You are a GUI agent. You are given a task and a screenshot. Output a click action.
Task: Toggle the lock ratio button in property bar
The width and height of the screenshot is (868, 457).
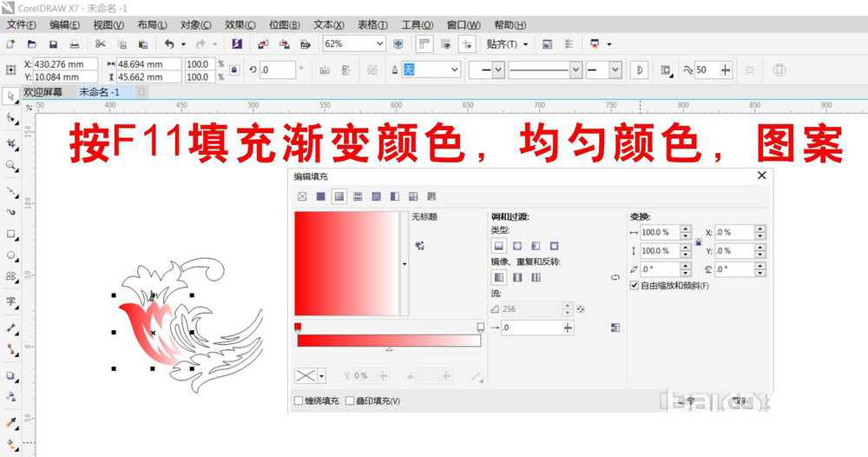(234, 70)
